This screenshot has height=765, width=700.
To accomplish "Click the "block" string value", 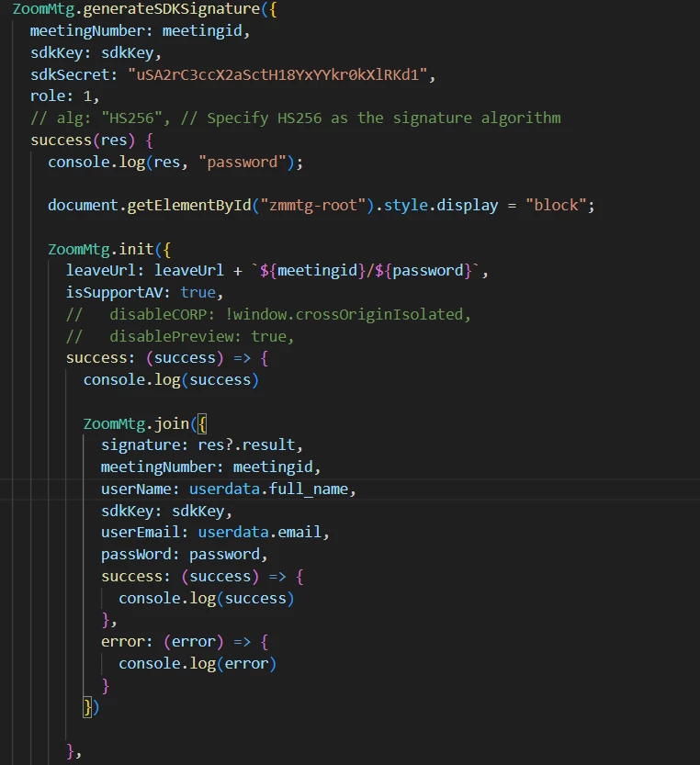I will pos(556,205).
